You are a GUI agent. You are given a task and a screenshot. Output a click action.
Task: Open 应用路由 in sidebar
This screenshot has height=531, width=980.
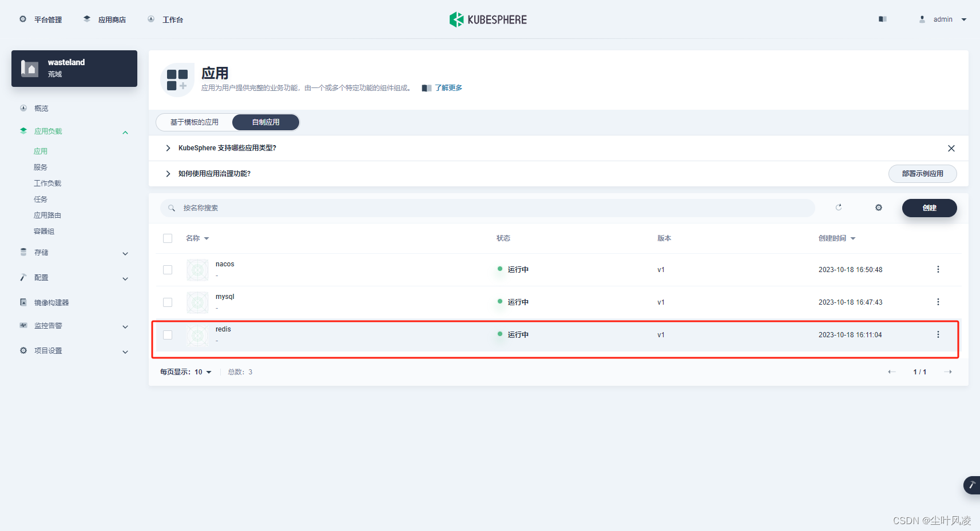tap(47, 215)
